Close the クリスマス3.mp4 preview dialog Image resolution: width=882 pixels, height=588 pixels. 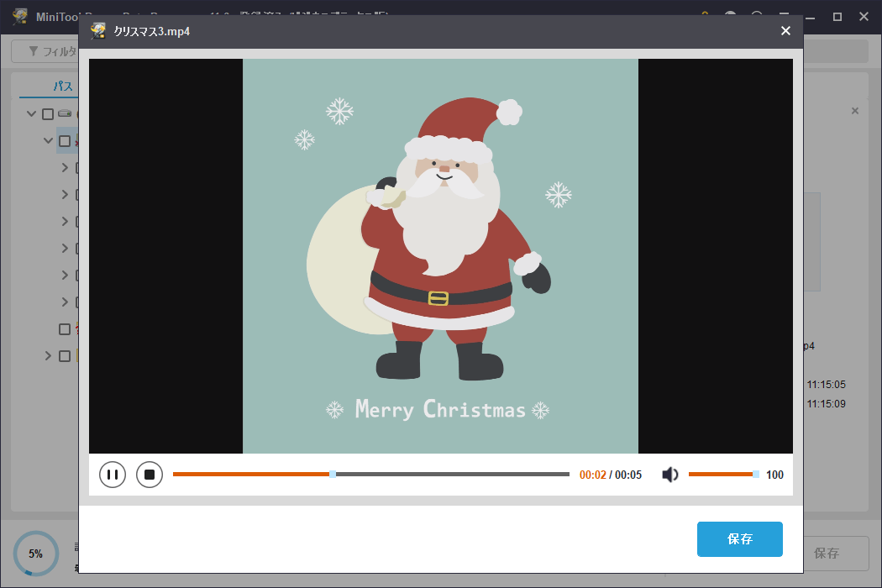click(785, 31)
